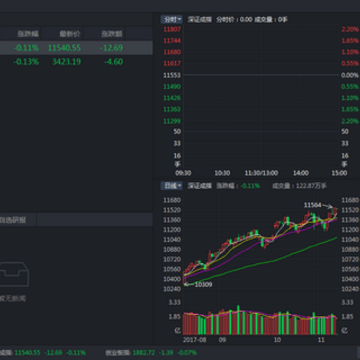Click the -4.60 change amount cell
The width and height of the screenshot is (360, 360).
coord(114,62)
